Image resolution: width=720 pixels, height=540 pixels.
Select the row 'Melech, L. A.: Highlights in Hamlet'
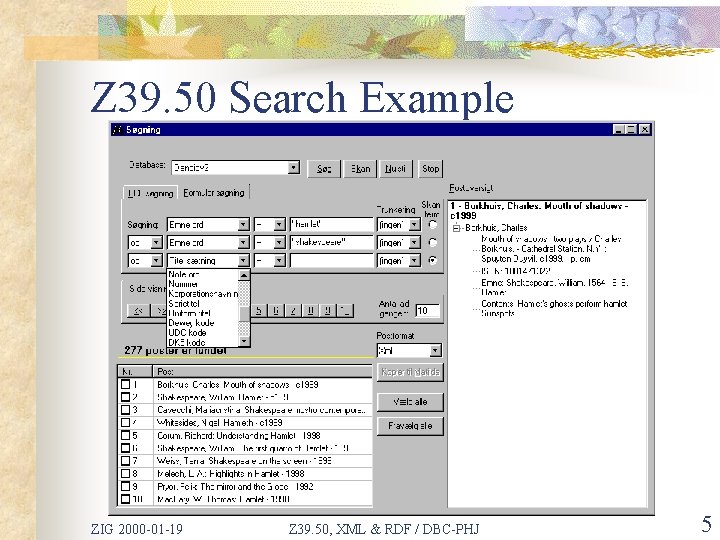point(245,473)
